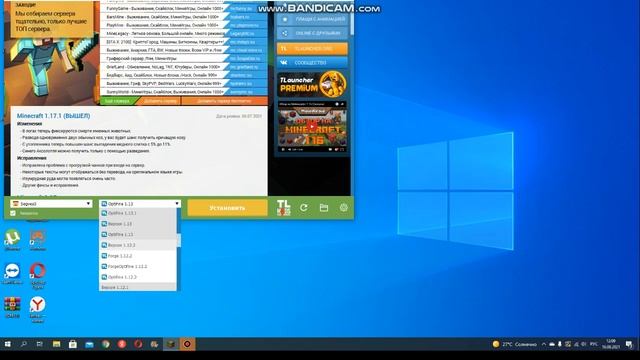Click the РУС language indicator
This screenshot has width=640, height=360.
[x=594, y=344]
